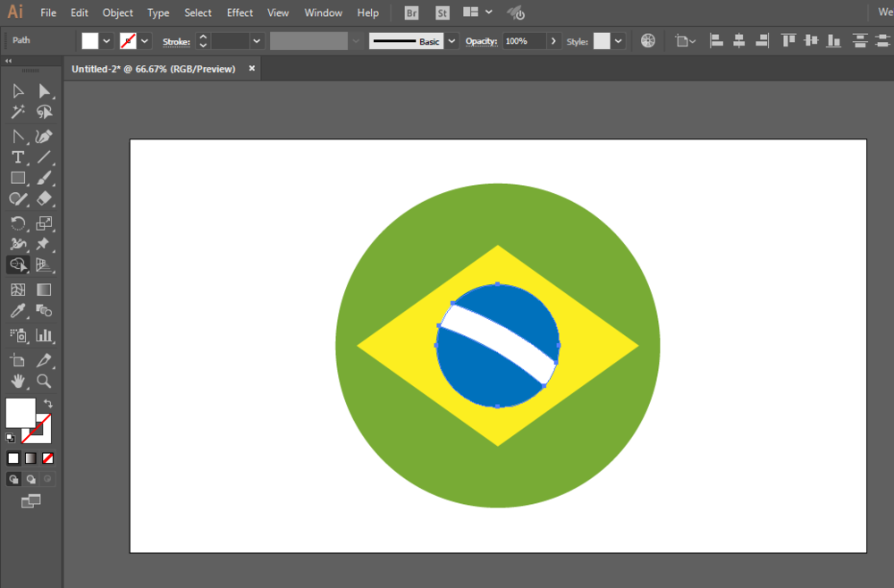Open the File menu
The height and width of the screenshot is (588, 894).
(x=48, y=13)
